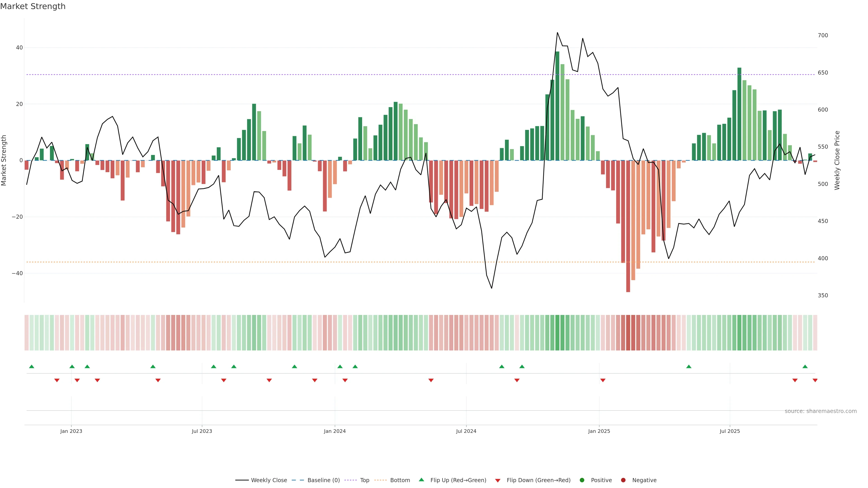Image resolution: width=868 pixels, height=488 pixels.
Task: Click the darkest red cell in heat strip
Action: click(x=628, y=333)
